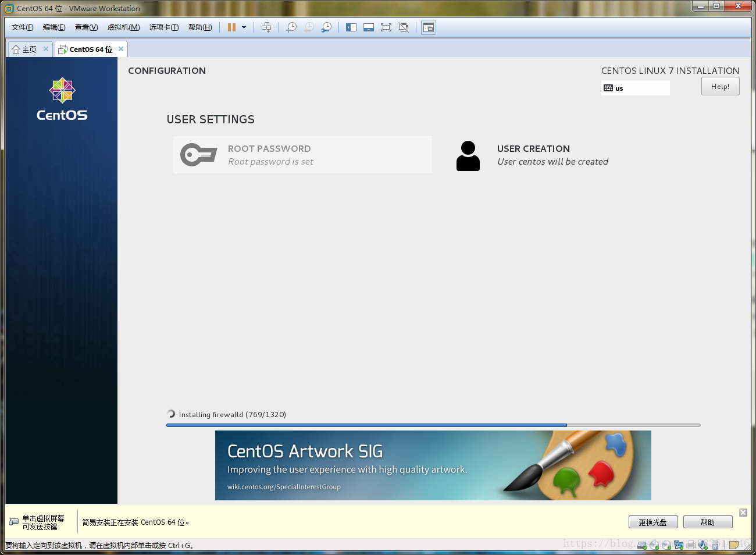
Task: Click the root password key icon
Action: (x=198, y=155)
